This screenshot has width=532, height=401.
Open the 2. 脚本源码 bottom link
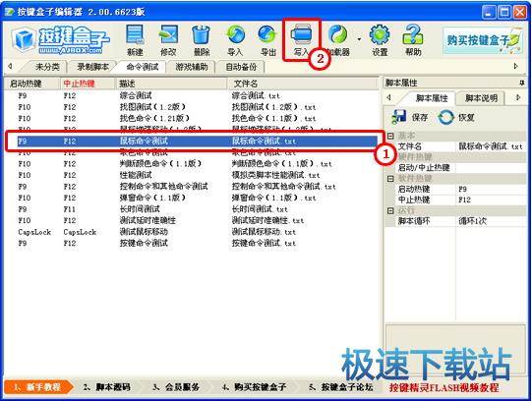coord(107,387)
